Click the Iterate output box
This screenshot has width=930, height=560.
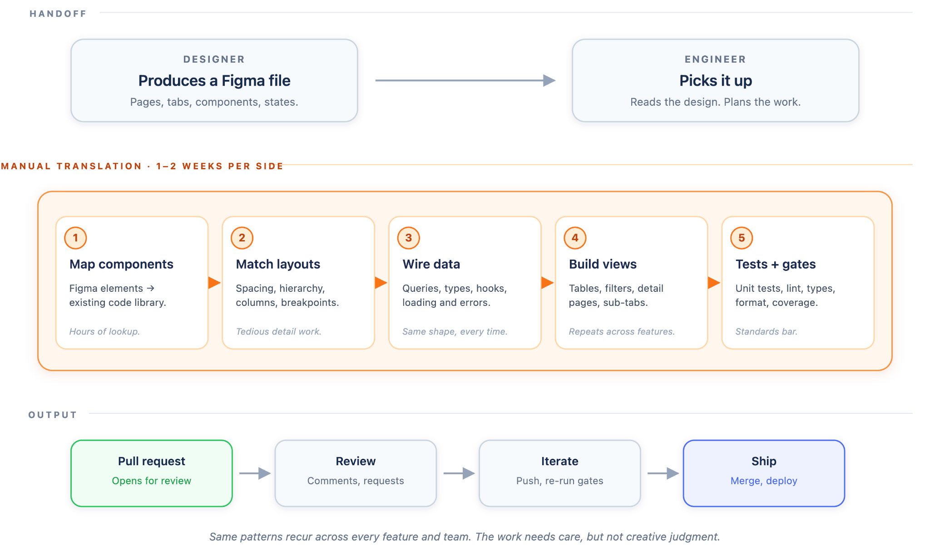click(x=559, y=473)
